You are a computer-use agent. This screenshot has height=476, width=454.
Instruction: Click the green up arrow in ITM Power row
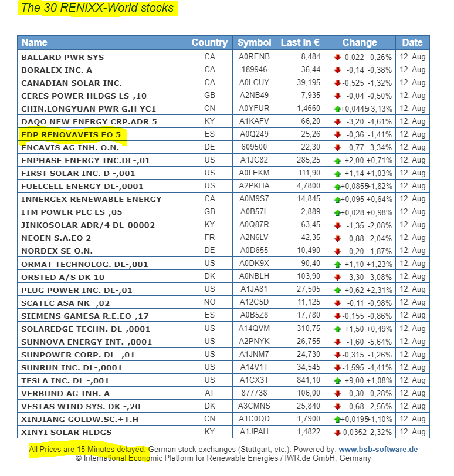pyautogui.click(x=337, y=212)
